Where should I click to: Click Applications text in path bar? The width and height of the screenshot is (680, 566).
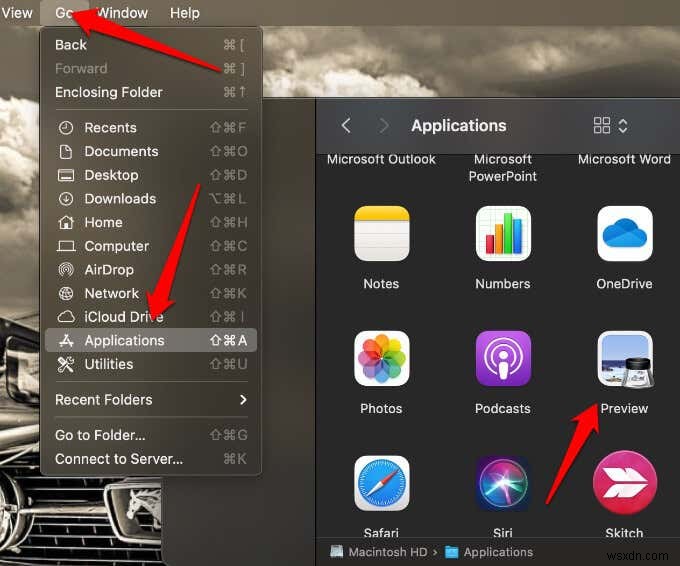pyautogui.click(x=498, y=552)
